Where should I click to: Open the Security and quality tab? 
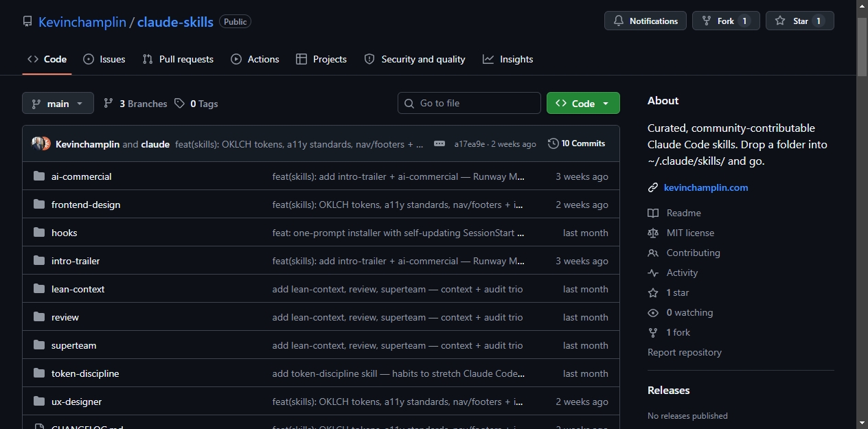(415, 59)
